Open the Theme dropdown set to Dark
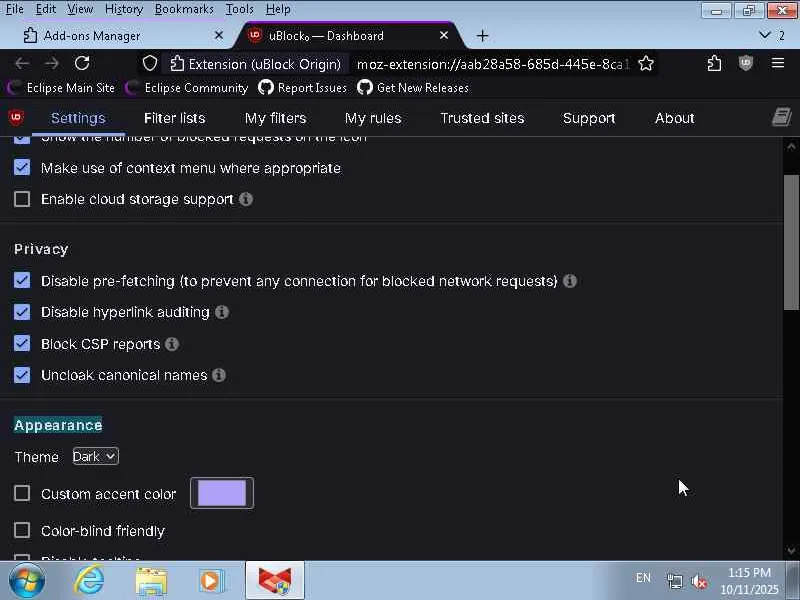This screenshot has width=800, height=600. tap(95, 456)
